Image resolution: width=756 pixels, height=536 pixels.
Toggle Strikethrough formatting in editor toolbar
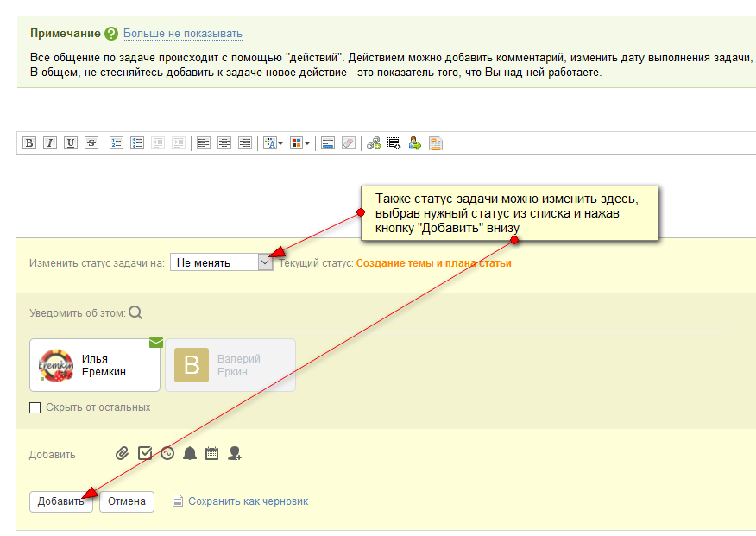(91, 143)
